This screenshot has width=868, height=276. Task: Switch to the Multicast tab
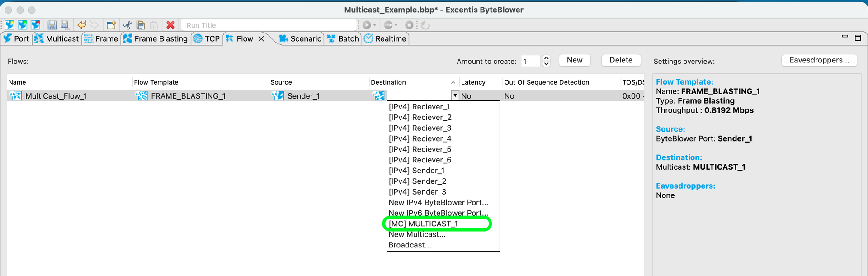[x=57, y=39]
